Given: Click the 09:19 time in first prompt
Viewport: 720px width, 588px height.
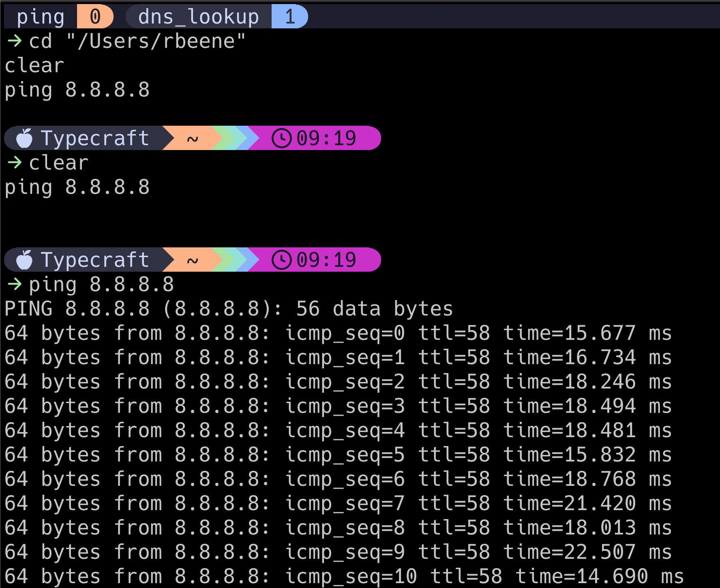Looking at the screenshot, I should pos(326,138).
